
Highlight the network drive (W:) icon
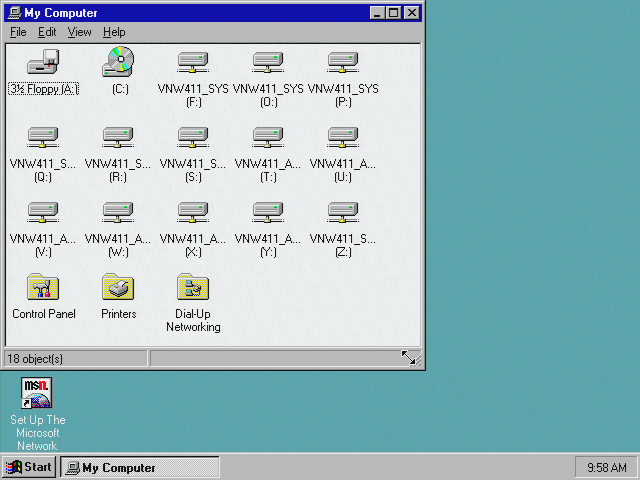[x=118, y=213]
